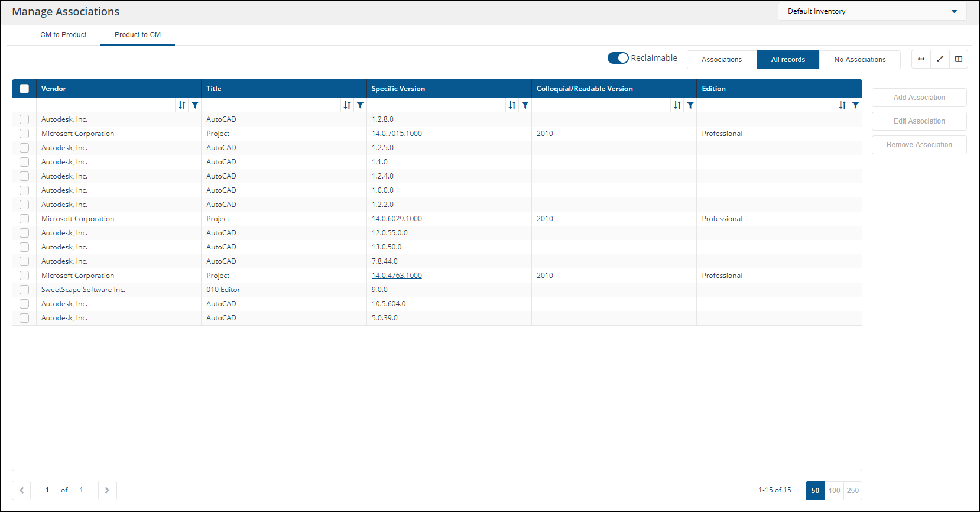Open the column chooser icon
980x512 pixels.
point(959,59)
